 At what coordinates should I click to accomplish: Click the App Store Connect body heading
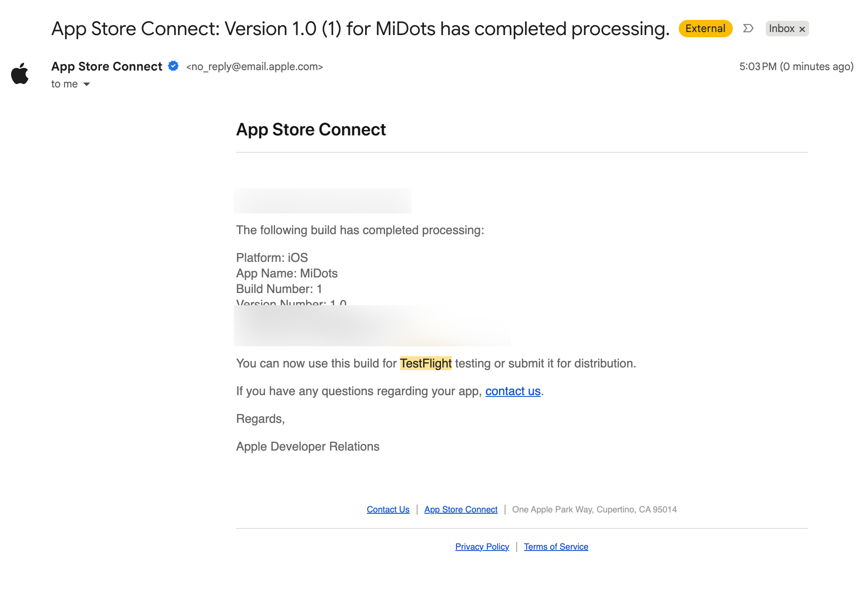click(311, 129)
